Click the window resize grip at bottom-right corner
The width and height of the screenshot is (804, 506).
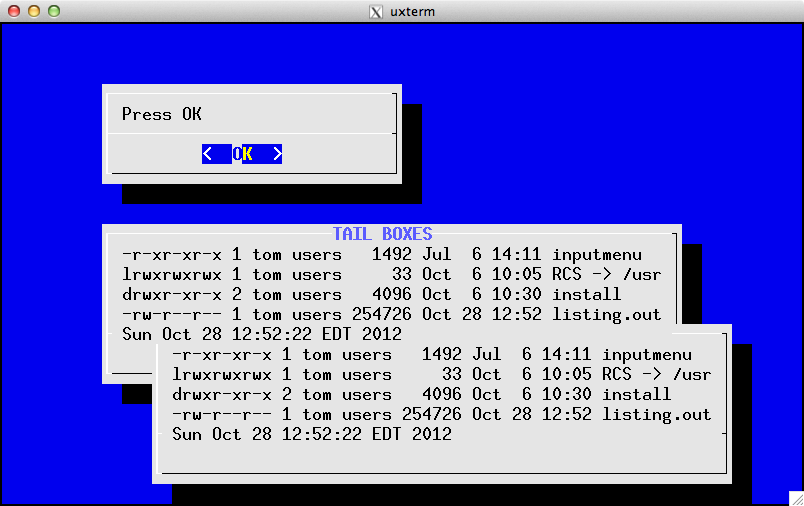pyautogui.click(x=796, y=498)
